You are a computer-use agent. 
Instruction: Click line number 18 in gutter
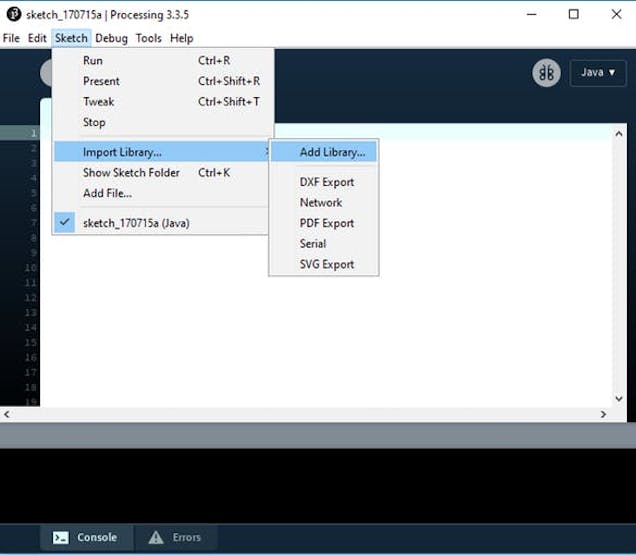[x=30, y=387]
